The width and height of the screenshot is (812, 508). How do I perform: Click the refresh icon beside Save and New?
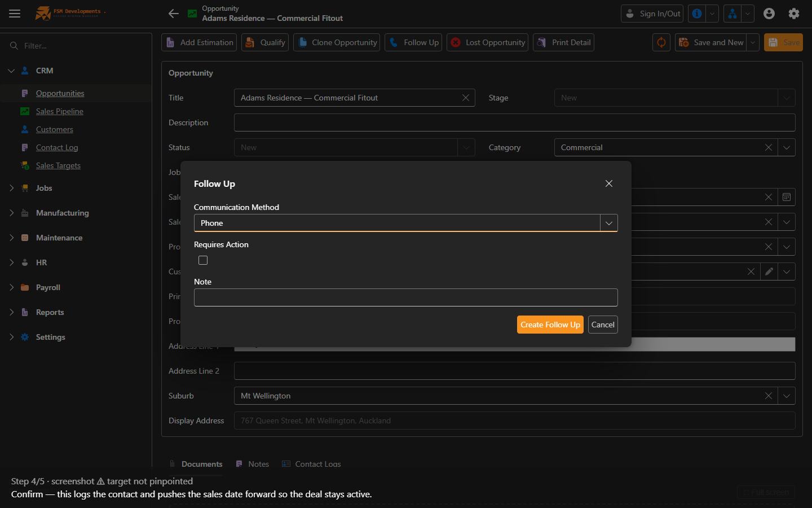pyautogui.click(x=661, y=42)
